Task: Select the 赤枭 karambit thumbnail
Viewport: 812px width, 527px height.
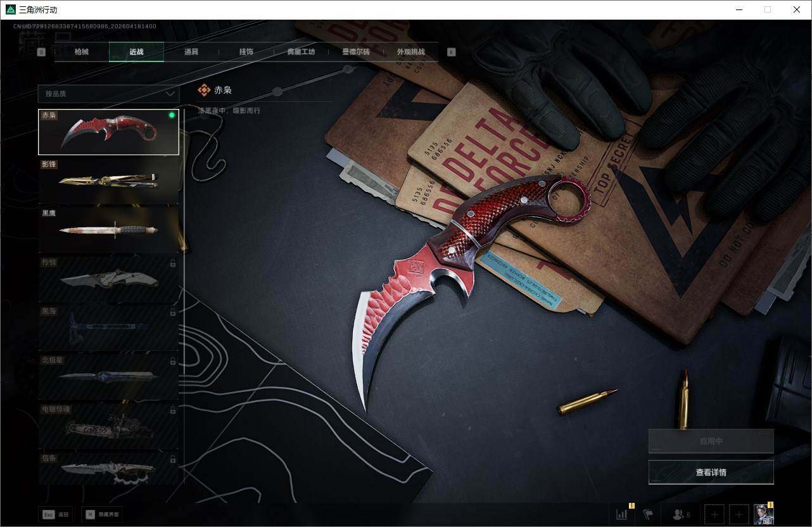Action: point(108,132)
